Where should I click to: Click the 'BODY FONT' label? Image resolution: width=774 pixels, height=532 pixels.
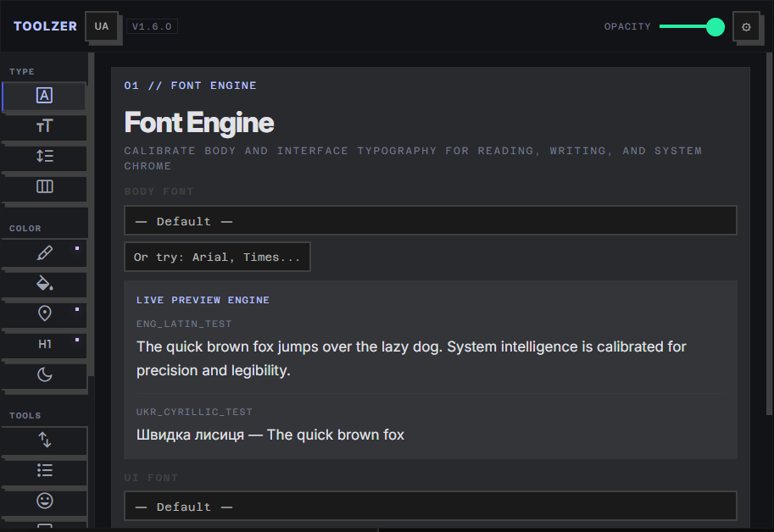click(x=159, y=191)
